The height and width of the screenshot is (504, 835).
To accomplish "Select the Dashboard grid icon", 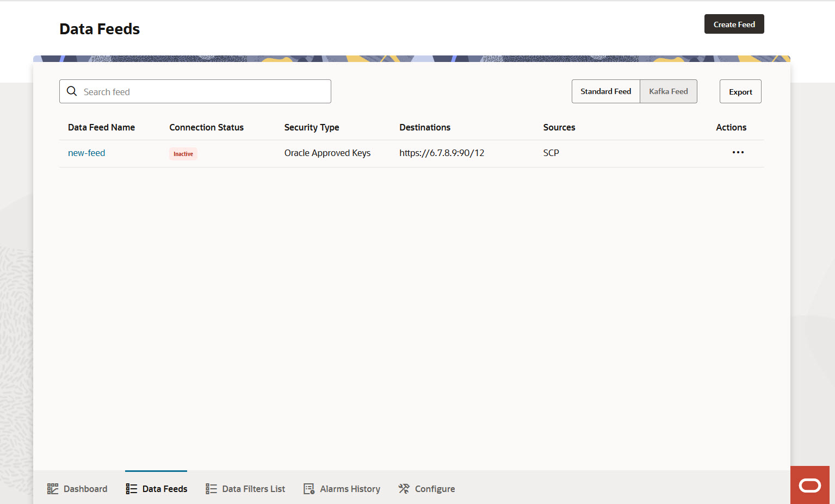I will click(53, 488).
